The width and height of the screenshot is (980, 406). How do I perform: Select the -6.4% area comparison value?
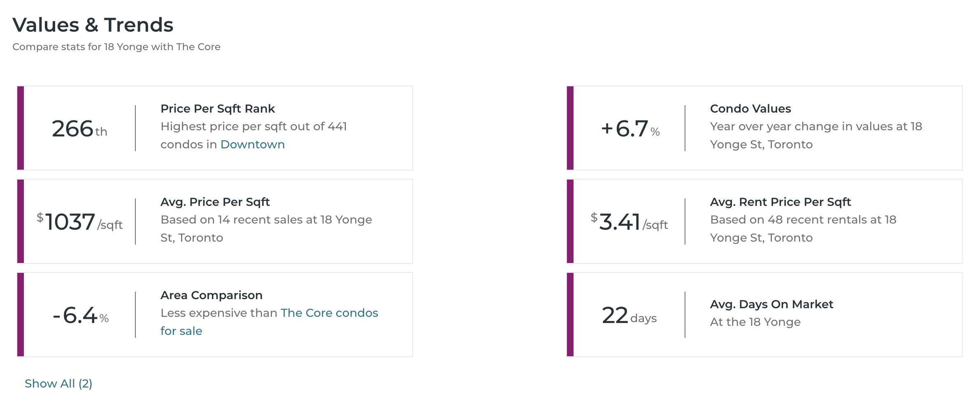pyautogui.click(x=81, y=316)
